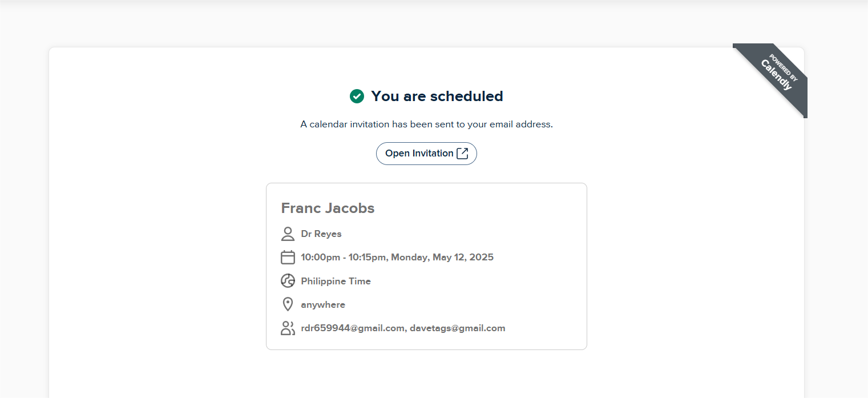868x398 pixels.
Task: Click the "You are scheduled" heading
Action: (x=437, y=97)
